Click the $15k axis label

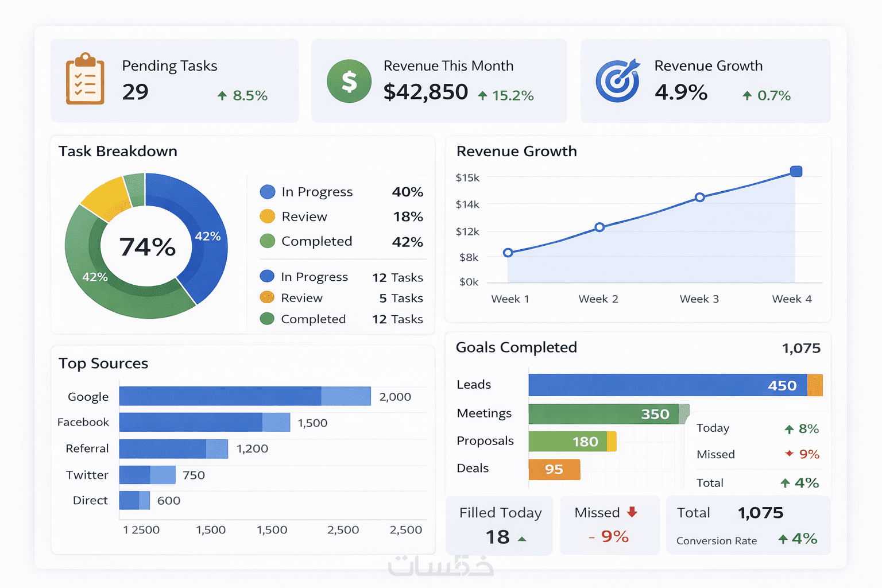[x=467, y=177]
